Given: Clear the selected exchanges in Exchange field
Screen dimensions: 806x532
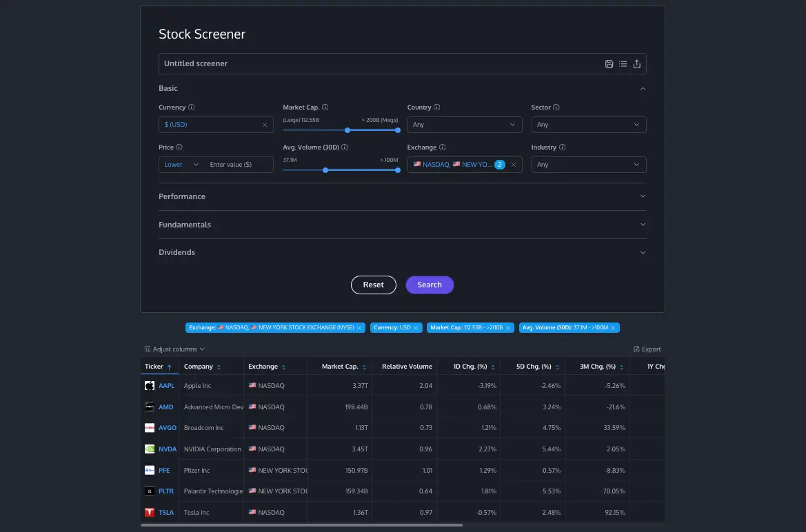Looking at the screenshot, I should click(x=514, y=165).
